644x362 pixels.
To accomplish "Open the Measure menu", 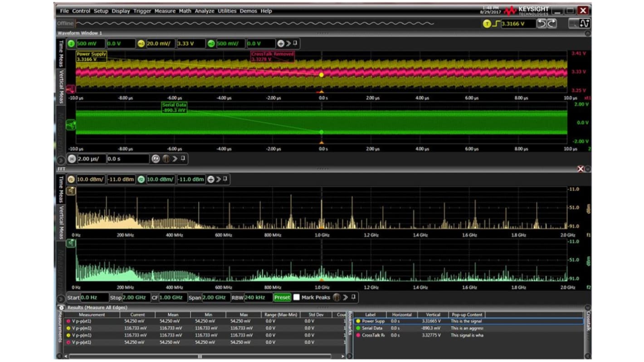I will pos(165,11).
